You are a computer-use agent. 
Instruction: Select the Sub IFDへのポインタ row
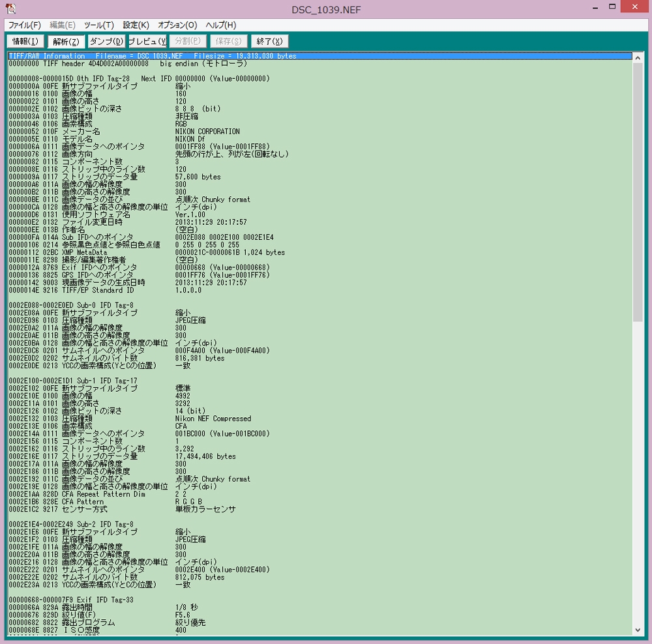point(319,237)
